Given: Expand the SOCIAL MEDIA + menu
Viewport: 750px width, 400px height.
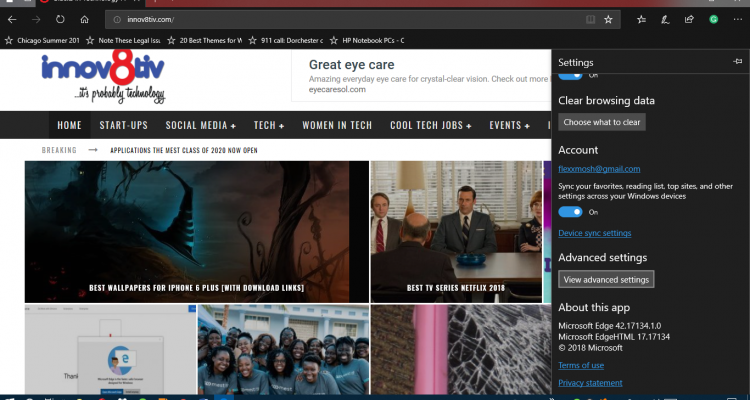Looking at the screenshot, I should (x=201, y=125).
